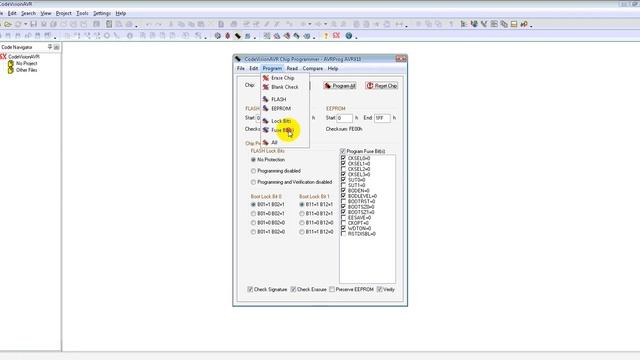Select the CodeVisionAVR root tree node
Viewport: 640px width, 360px height.
coord(24,57)
